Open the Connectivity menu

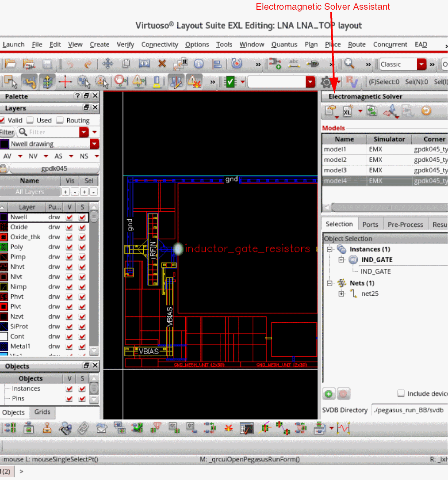[x=159, y=45]
